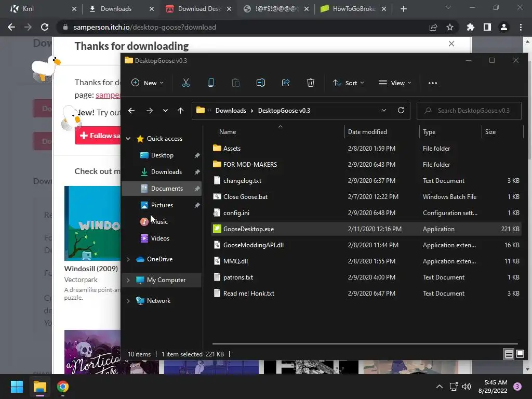Click the Follow button on itch.io page
Screen dimensions: 532x399
pyautogui.click(x=98, y=136)
